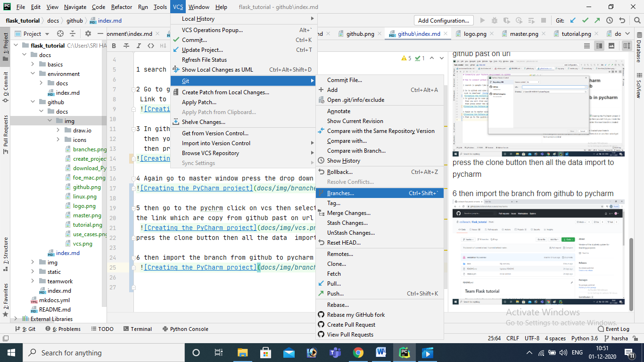Collapse the github folder in tree
Screen dimensions: 644x362
[x=33, y=102]
